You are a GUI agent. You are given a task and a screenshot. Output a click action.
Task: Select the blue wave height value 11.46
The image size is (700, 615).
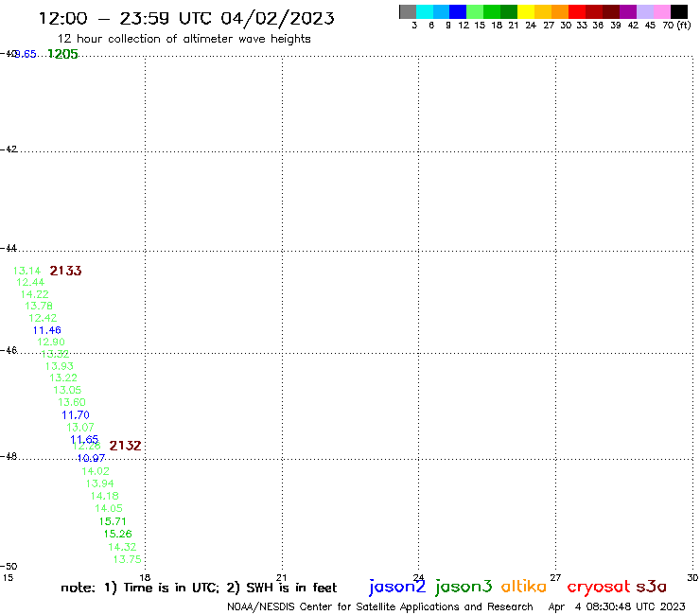47,330
